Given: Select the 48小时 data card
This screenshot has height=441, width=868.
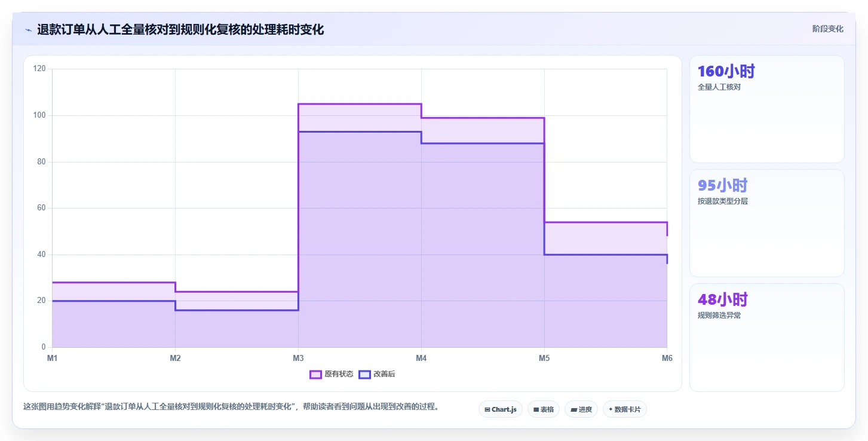Looking at the screenshot, I should 767,337.
